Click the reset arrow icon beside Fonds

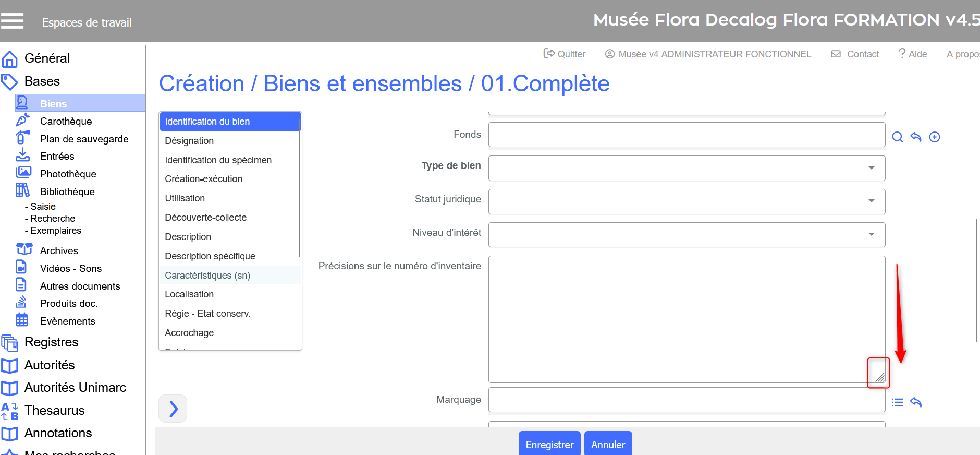pyautogui.click(x=916, y=137)
